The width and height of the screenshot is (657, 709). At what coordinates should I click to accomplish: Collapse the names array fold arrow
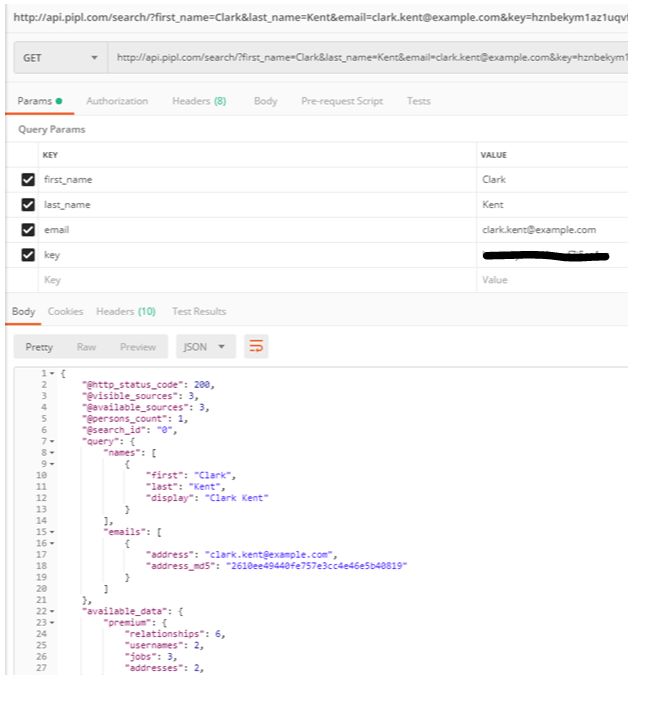[50, 452]
